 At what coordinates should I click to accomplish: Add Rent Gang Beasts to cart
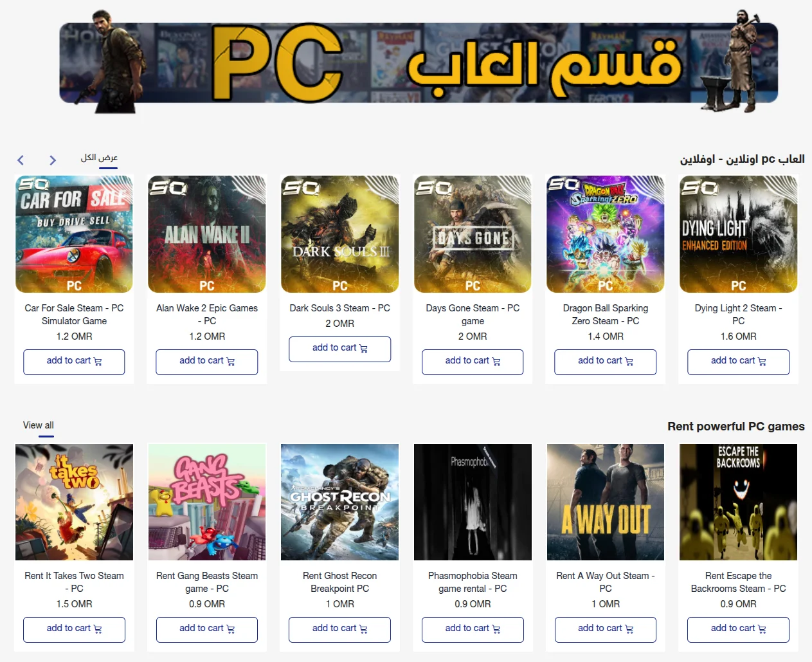(207, 630)
